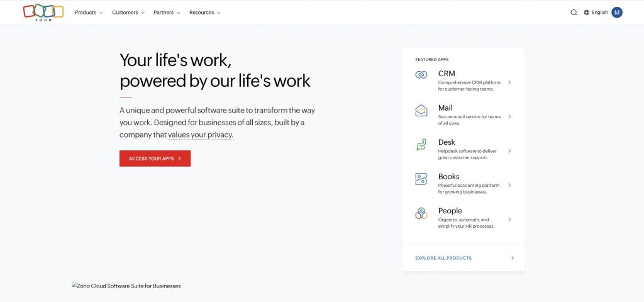This screenshot has height=302, width=644.
Task: Open the People title link
Action: [450, 211]
